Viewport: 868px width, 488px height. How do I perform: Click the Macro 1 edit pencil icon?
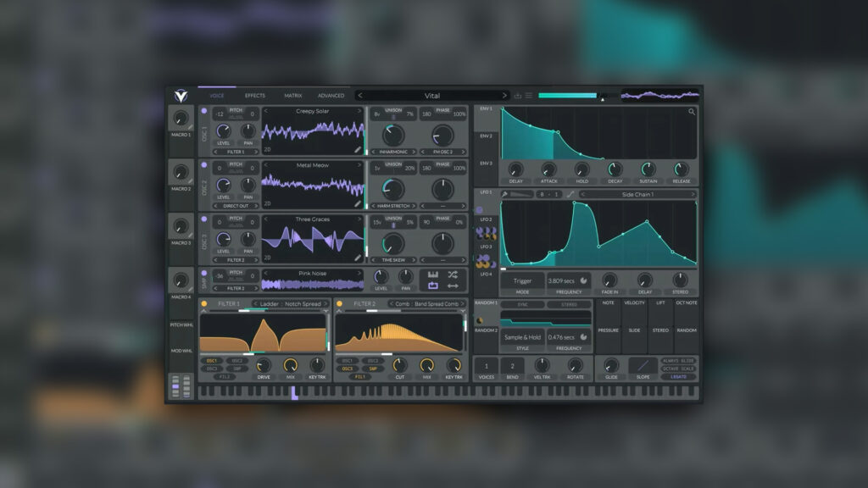point(191,127)
